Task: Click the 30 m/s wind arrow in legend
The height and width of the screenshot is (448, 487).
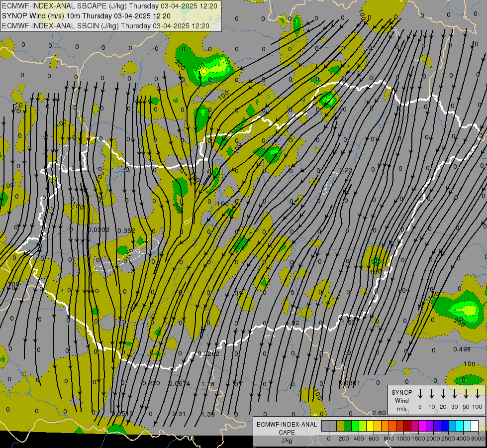Action: coord(454,394)
